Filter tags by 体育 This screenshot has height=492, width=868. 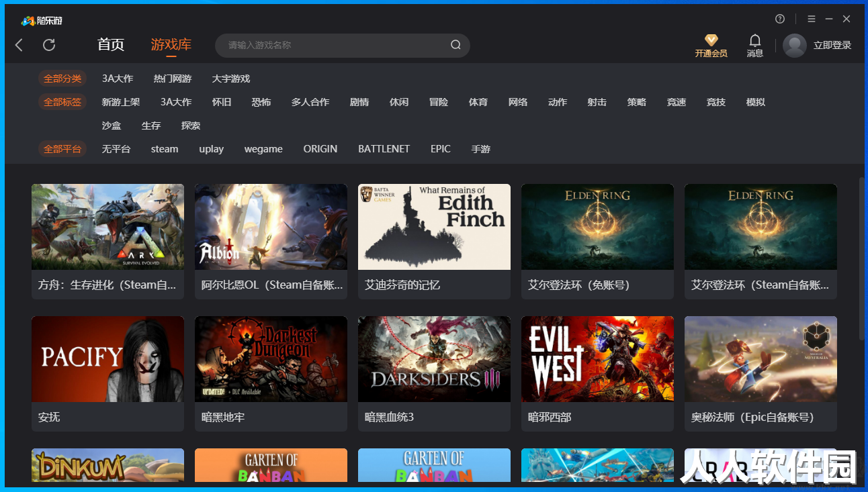tap(478, 102)
